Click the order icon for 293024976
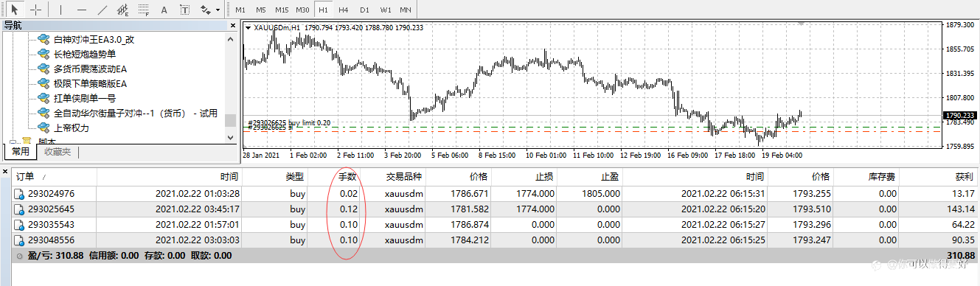Viewport: 980px width, 286px height. point(19,194)
